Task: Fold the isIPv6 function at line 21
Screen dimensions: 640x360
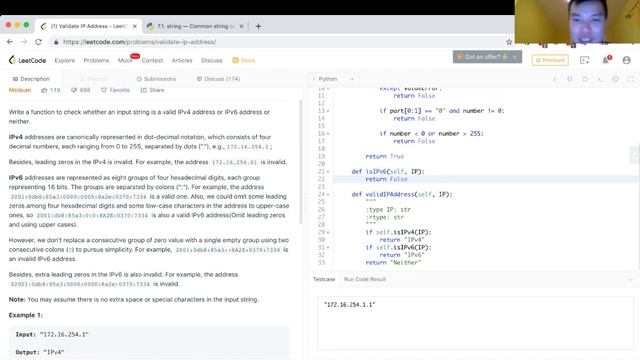Action: coord(328,172)
